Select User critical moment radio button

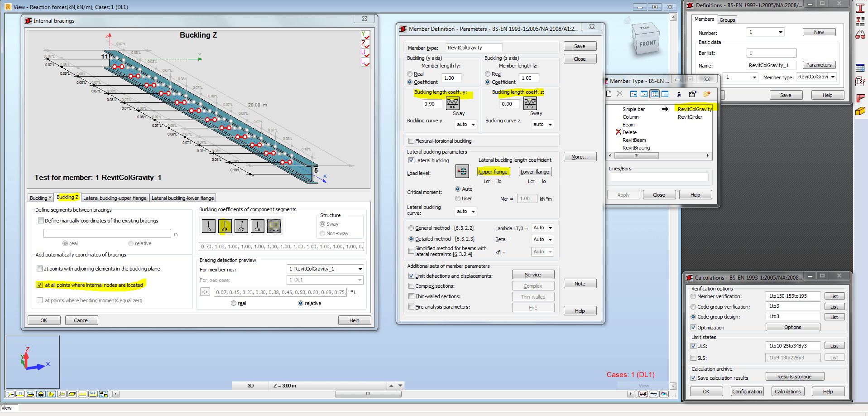click(458, 198)
